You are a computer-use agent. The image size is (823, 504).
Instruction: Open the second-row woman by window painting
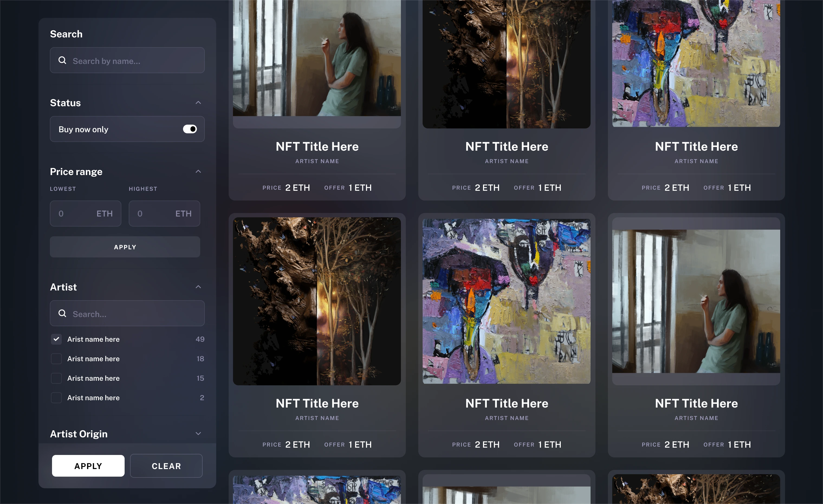(x=696, y=301)
